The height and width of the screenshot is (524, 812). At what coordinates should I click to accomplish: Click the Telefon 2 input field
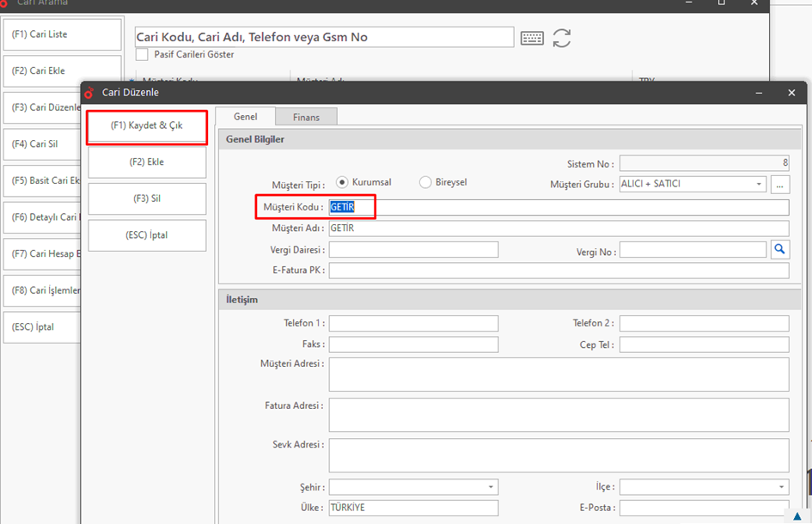[x=705, y=324]
